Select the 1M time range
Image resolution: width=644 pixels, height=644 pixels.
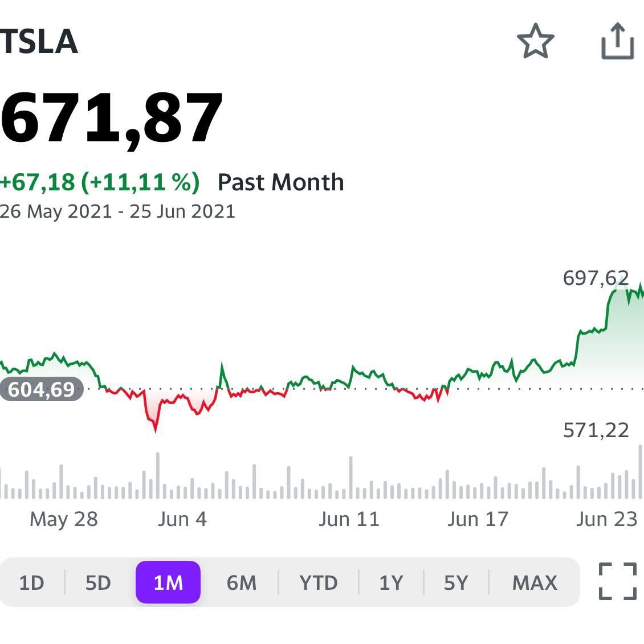(168, 582)
